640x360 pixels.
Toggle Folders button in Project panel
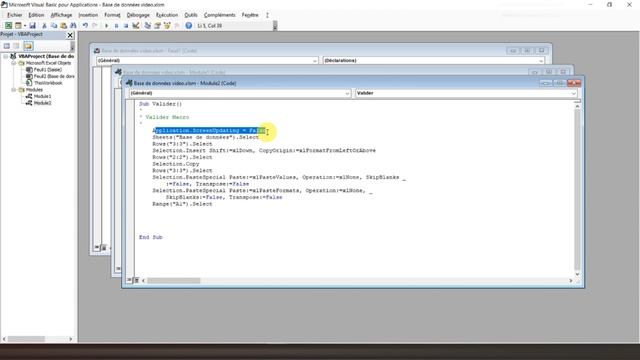point(28,46)
